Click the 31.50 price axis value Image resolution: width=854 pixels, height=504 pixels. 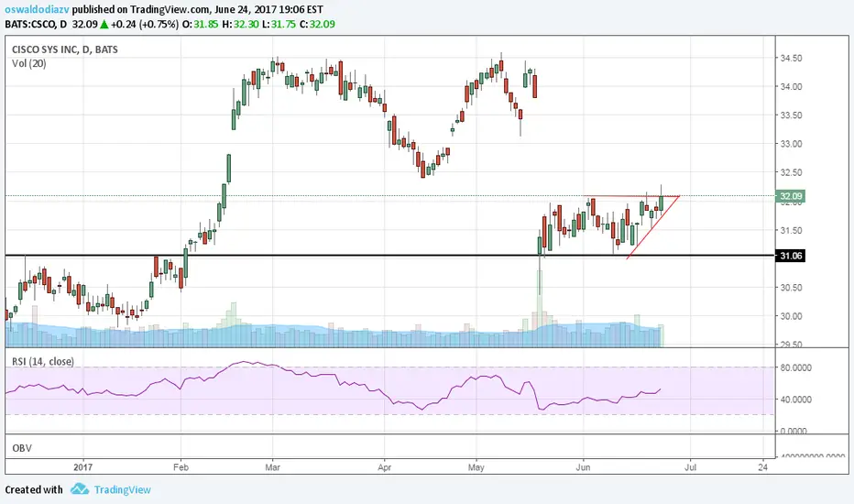(791, 231)
